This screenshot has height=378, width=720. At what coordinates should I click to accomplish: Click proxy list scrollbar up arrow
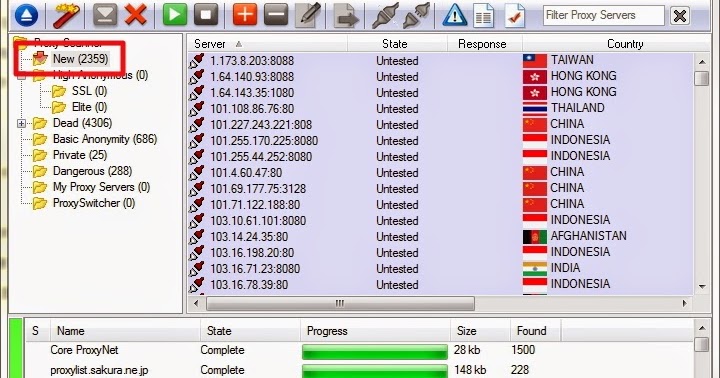tap(702, 62)
